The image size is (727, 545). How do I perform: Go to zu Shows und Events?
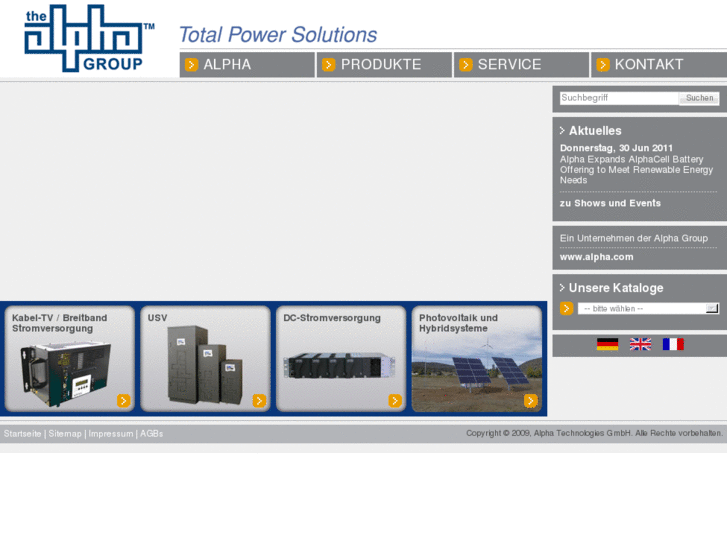tap(610, 203)
